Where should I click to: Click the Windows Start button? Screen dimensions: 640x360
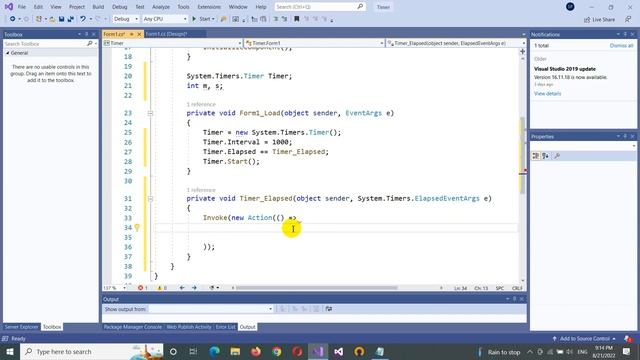[10, 351]
